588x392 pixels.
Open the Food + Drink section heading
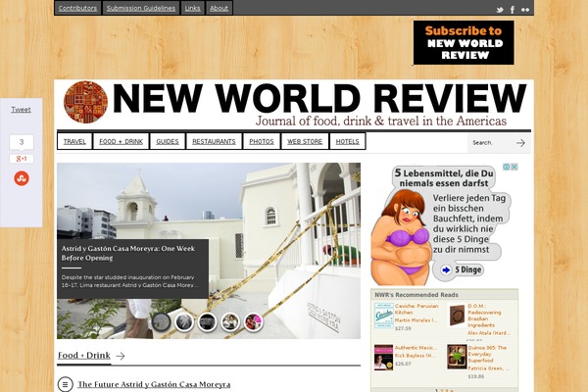(x=84, y=355)
